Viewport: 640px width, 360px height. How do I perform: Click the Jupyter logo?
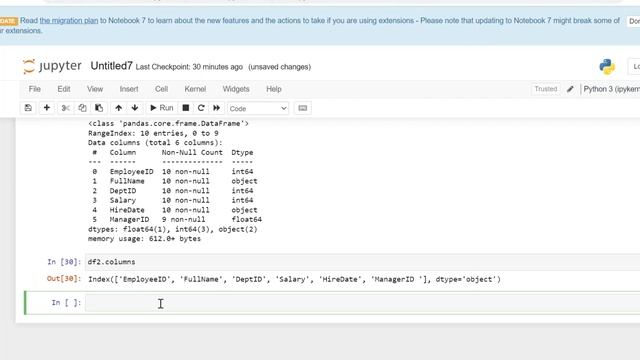click(x=52, y=66)
